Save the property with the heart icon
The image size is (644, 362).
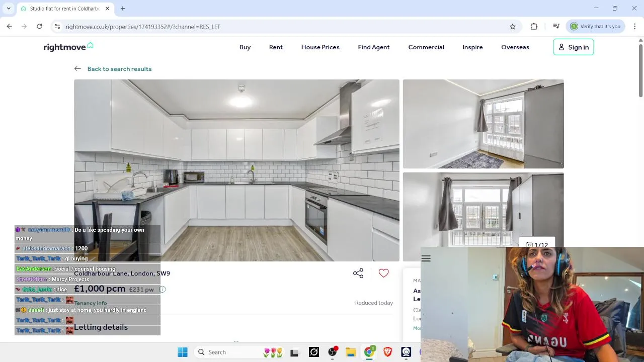[x=384, y=273]
